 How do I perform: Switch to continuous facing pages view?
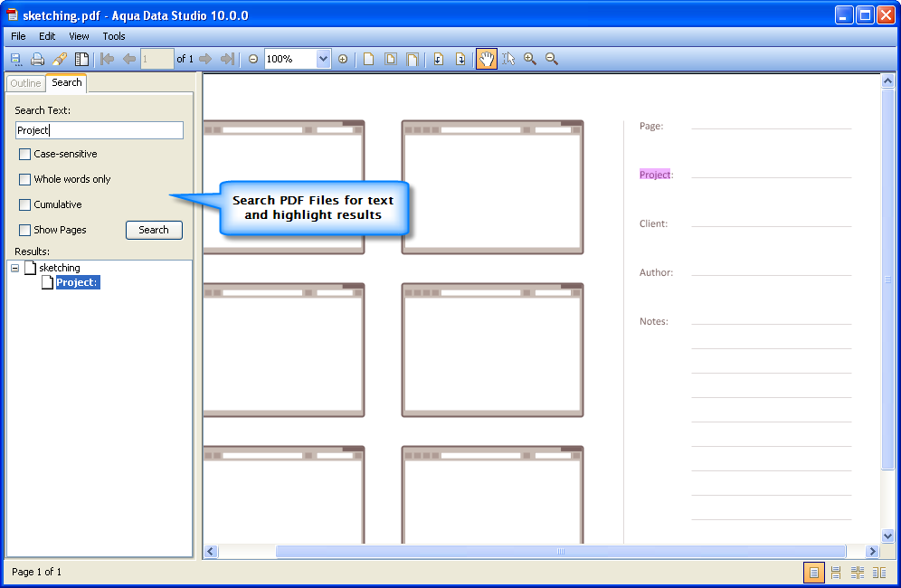(858, 573)
